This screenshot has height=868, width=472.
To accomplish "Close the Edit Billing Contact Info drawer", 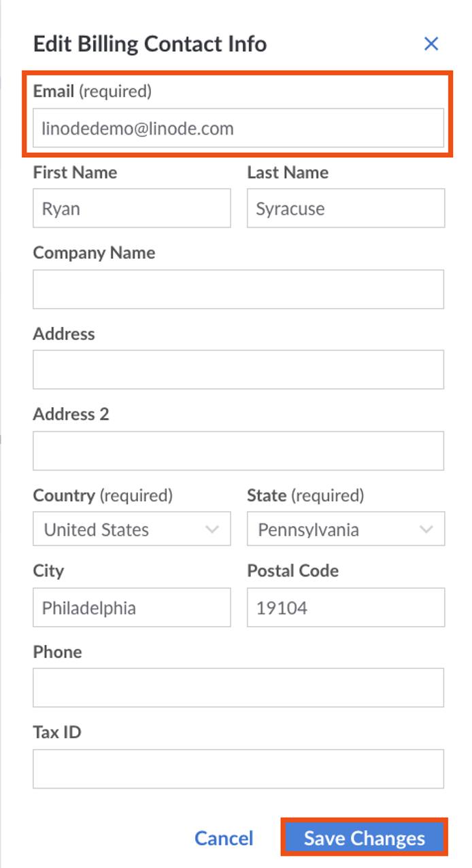I will (x=431, y=44).
